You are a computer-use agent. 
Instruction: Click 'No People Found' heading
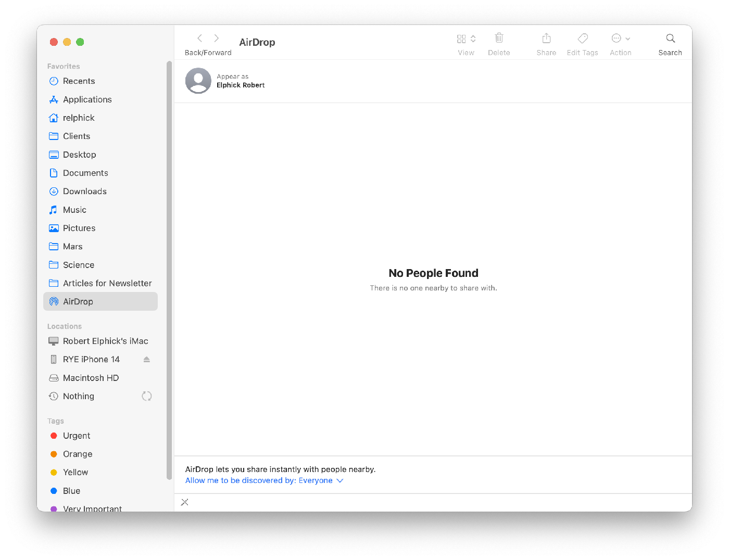[433, 273]
